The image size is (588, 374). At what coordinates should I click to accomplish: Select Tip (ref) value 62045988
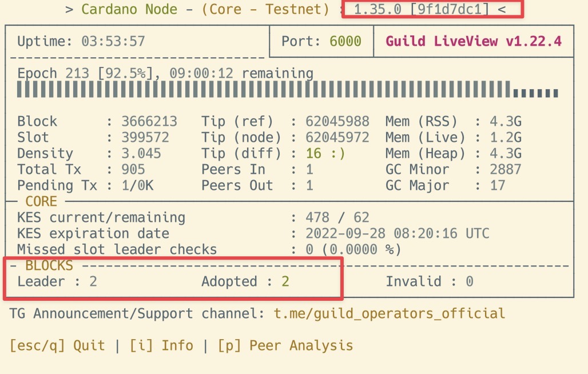tap(337, 121)
